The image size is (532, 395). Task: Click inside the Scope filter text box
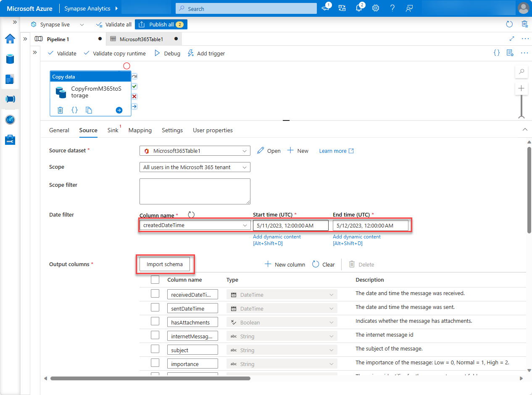(x=195, y=191)
